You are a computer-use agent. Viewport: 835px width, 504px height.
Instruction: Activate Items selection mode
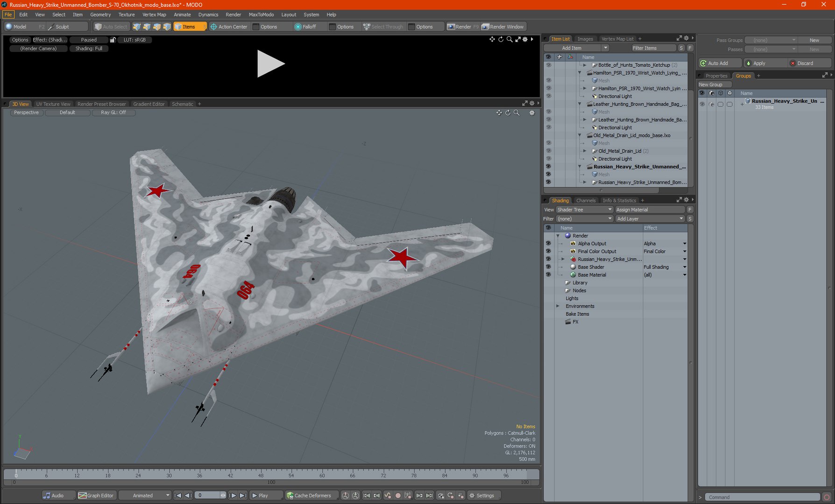coord(189,27)
